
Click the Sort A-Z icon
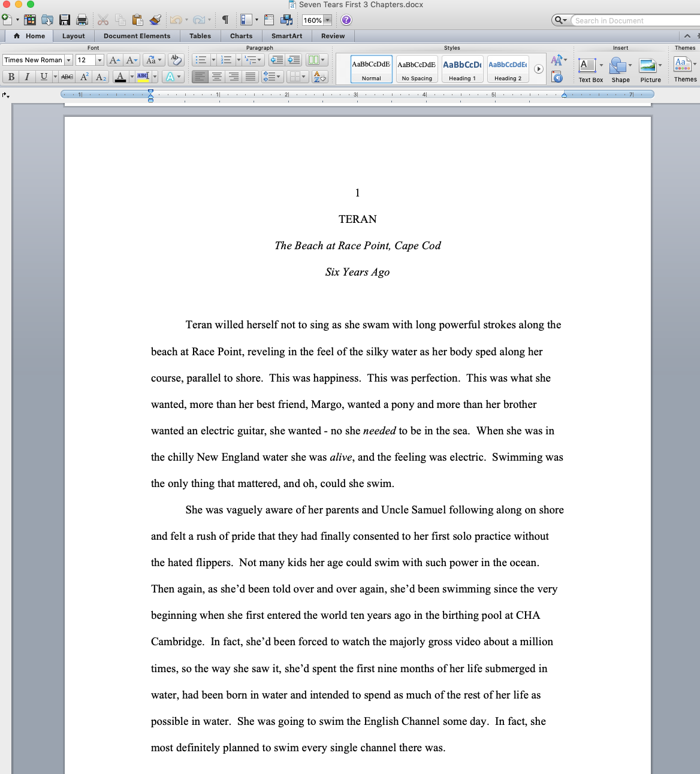tap(319, 77)
